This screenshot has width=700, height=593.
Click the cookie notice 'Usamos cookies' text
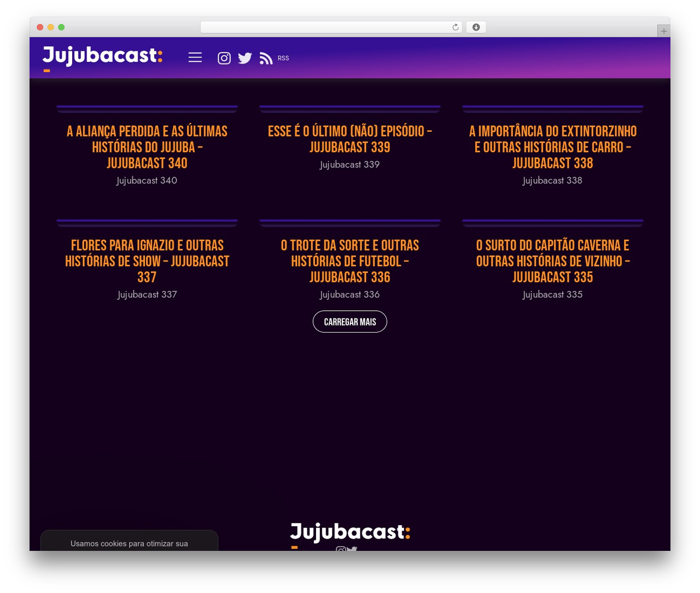tap(129, 544)
